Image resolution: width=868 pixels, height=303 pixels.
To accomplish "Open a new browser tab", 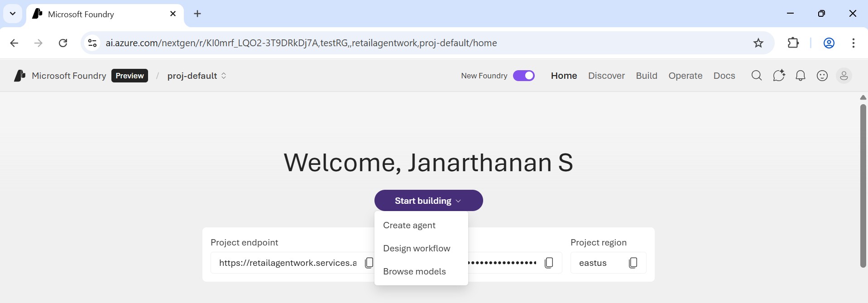I will coord(197,14).
